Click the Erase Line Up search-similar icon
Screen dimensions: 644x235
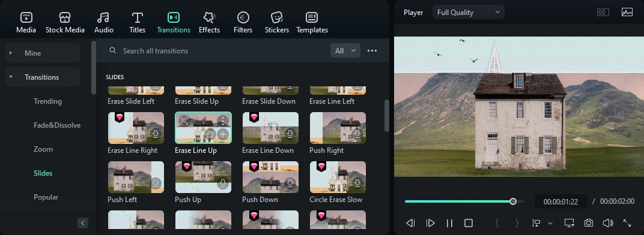(184, 120)
